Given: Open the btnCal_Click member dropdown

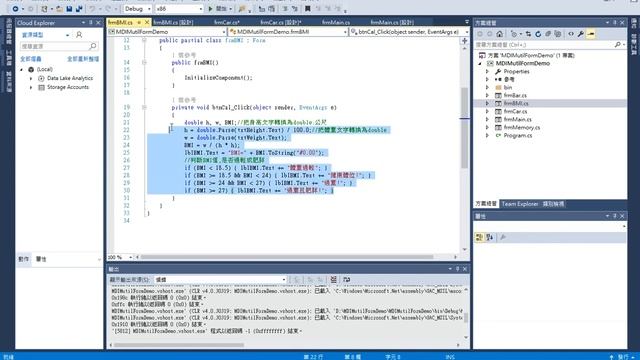Looking at the screenshot, I should tap(410, 31).
